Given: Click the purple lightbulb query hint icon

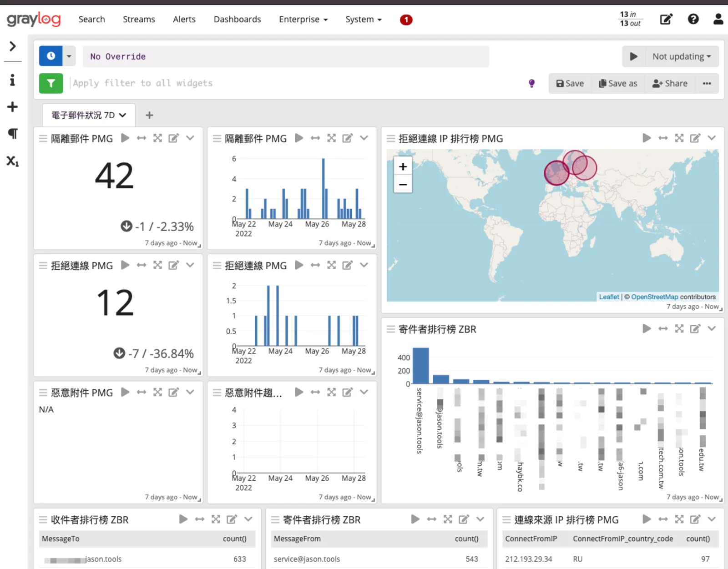Looking at the screenshot, I should pyautogui.click(x=531, y=83).
